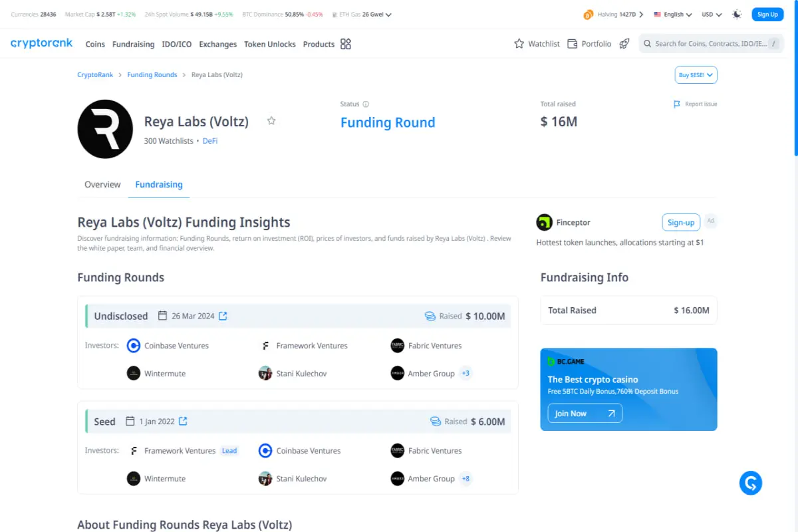Click the Report issue flag icon
This screenshot has width=798, height=532.
click(x=677, y=104)
